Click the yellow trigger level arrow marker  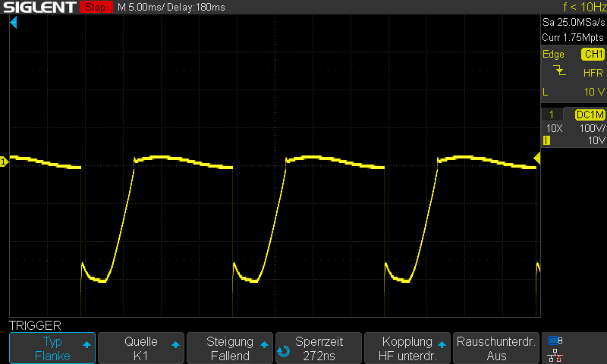(537, 158)
